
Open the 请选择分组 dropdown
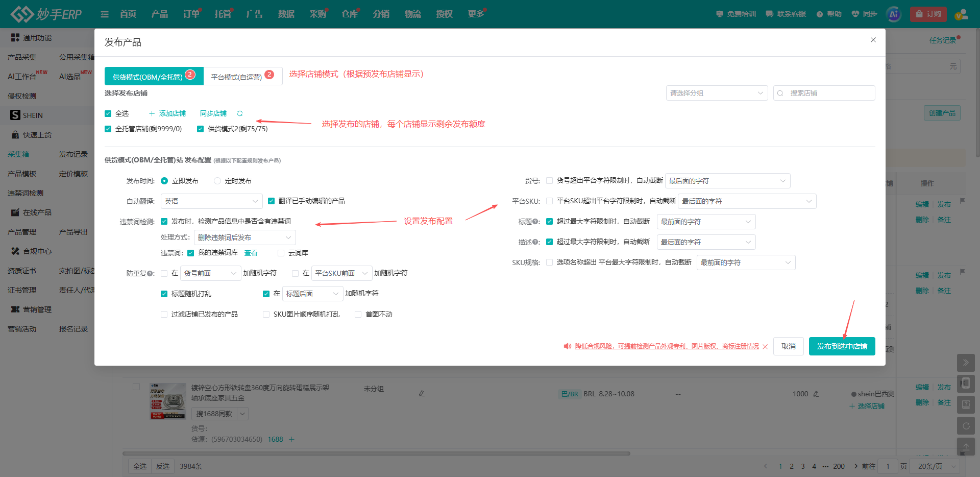717,93
